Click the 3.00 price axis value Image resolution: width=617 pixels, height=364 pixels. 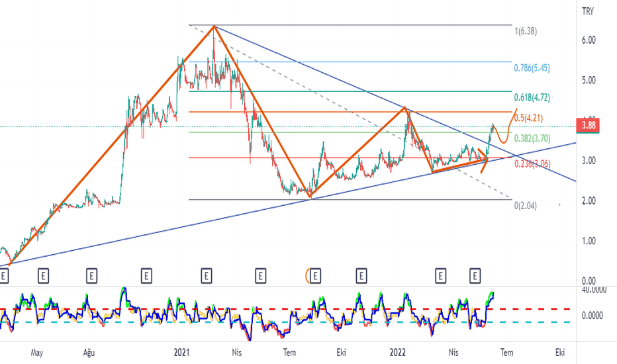click(x=589, y=161)
